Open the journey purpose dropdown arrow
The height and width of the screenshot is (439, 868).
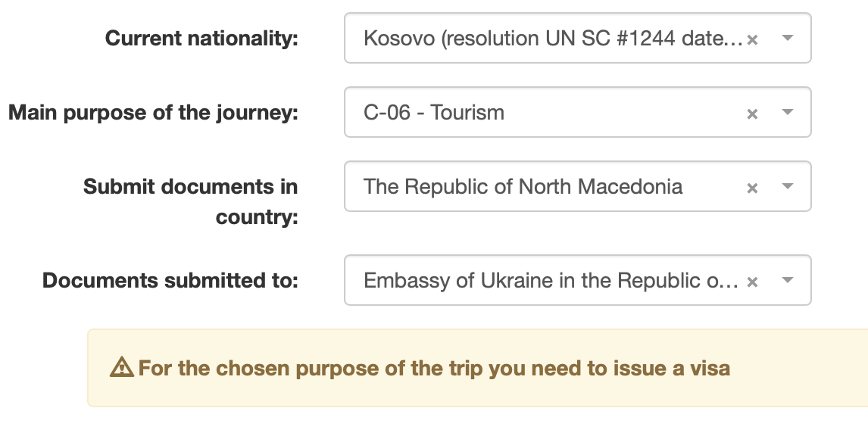pyautogui.click(x=787, y=112)
